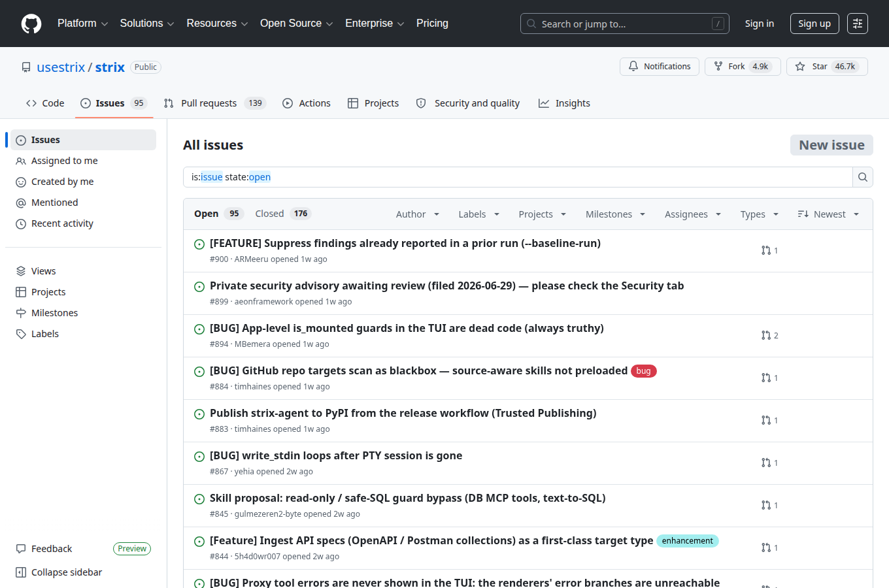Open the command palette icon in header
This screenshot has width=889, height=588.
click(x=858, y=24)
